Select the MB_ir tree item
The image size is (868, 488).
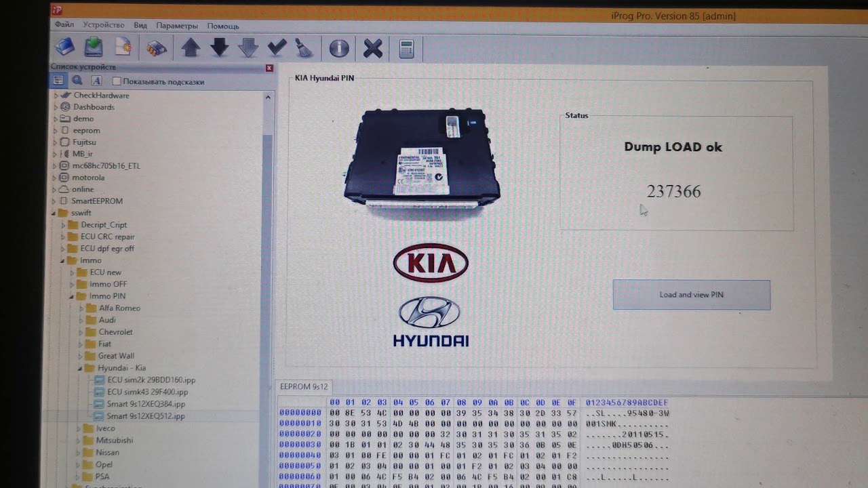(x=82, y=154)
